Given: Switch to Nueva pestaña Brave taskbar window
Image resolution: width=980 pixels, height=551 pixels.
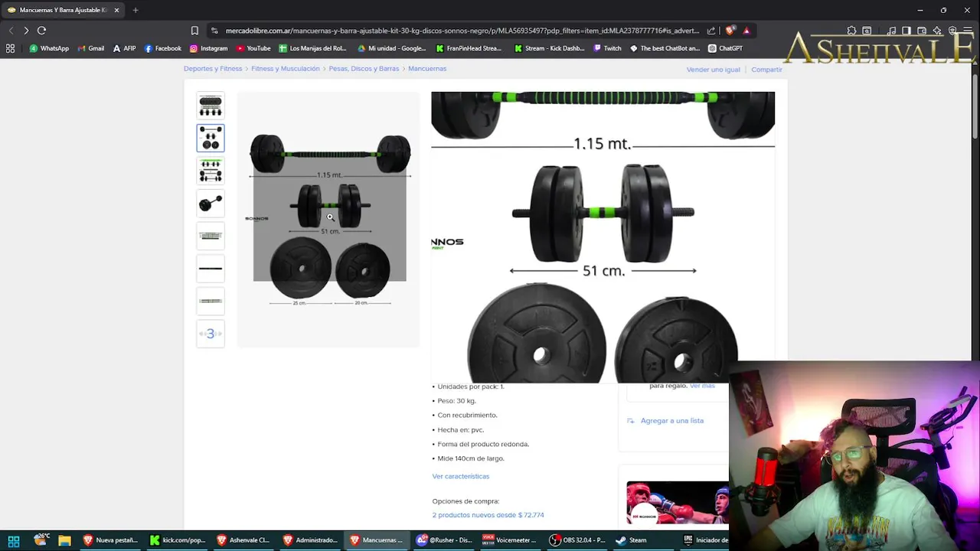Looking at the screenshot, I should click(110, 540).
